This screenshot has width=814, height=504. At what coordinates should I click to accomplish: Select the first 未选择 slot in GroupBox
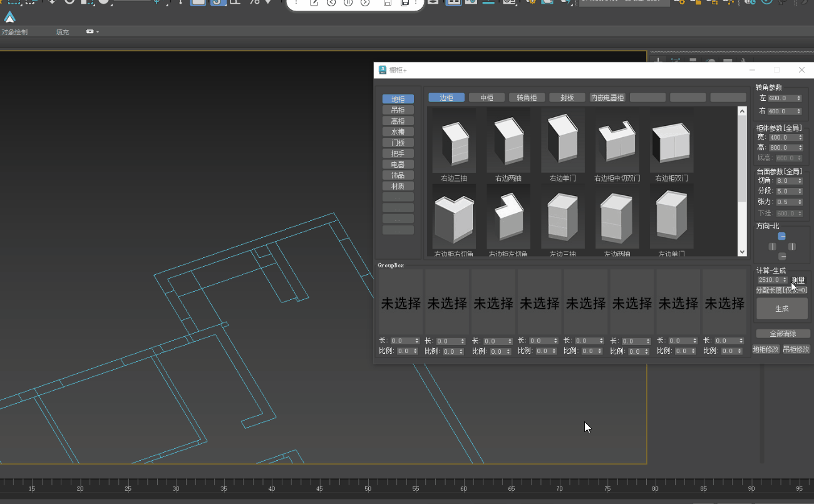[401, 303]
